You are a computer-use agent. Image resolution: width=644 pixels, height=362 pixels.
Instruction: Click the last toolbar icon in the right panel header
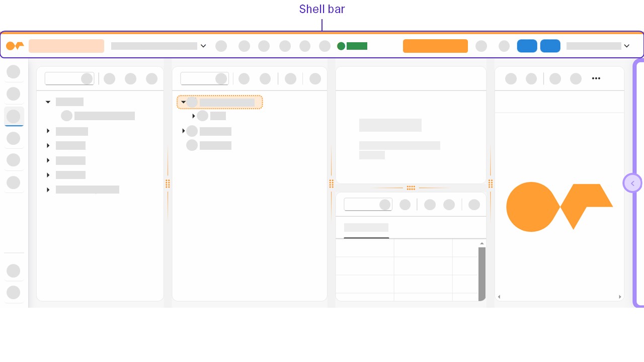click(x=576, y=78)
